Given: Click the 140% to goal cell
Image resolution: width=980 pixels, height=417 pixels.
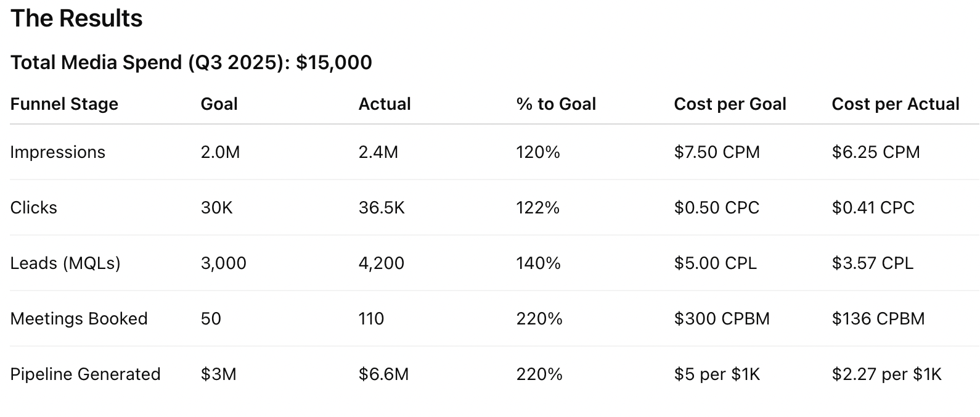Looking at the screenshot, I should click(538, 263).
